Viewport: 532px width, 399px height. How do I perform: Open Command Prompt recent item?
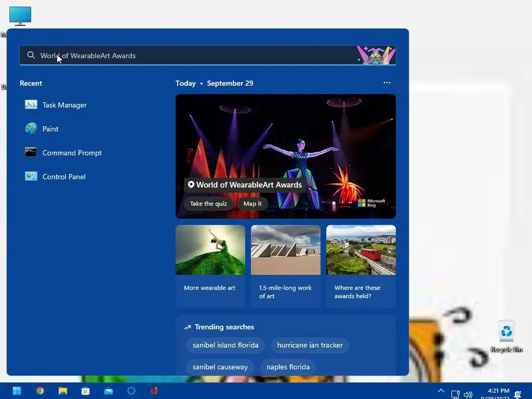pos(63,153)
